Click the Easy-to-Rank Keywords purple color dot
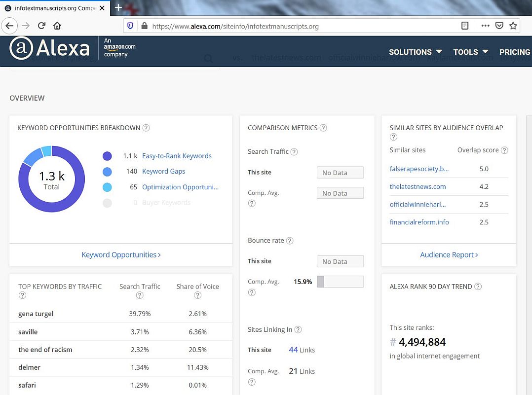The image size is (532, 395). pyautogui.click(x=107, y=156)
